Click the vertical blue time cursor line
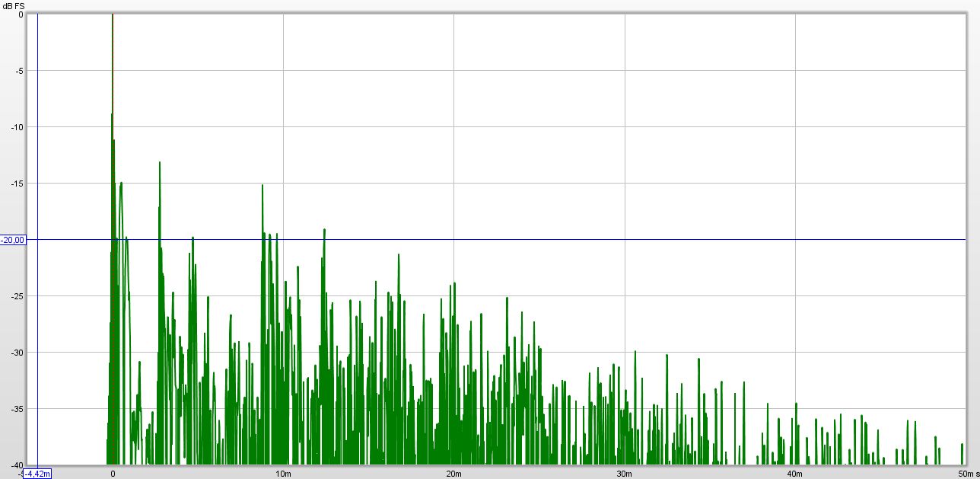Screen dimensions: 980x479 pos(37,239)
